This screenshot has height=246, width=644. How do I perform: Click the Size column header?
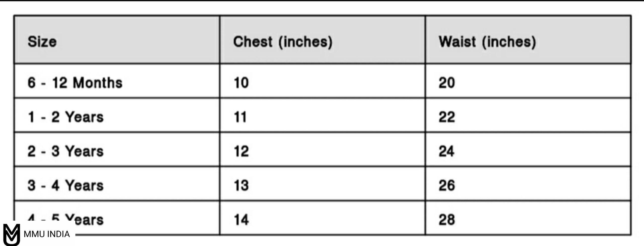42,41
